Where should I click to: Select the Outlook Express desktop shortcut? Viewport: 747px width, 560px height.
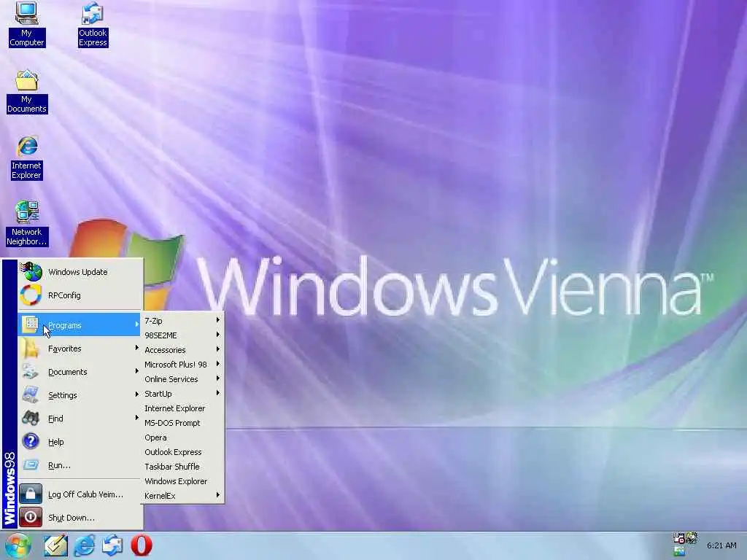(93, 24)
